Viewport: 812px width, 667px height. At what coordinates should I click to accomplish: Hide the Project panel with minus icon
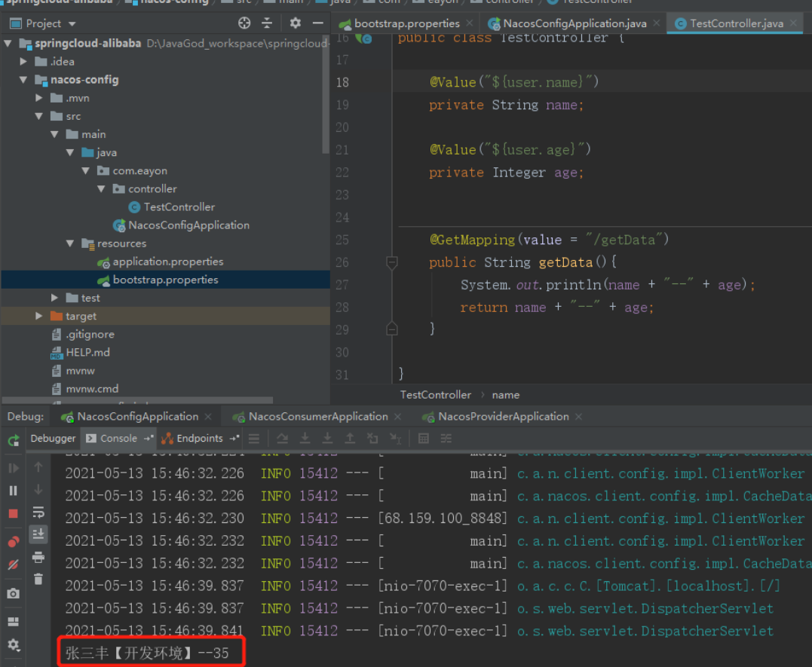tap(318, 23)
